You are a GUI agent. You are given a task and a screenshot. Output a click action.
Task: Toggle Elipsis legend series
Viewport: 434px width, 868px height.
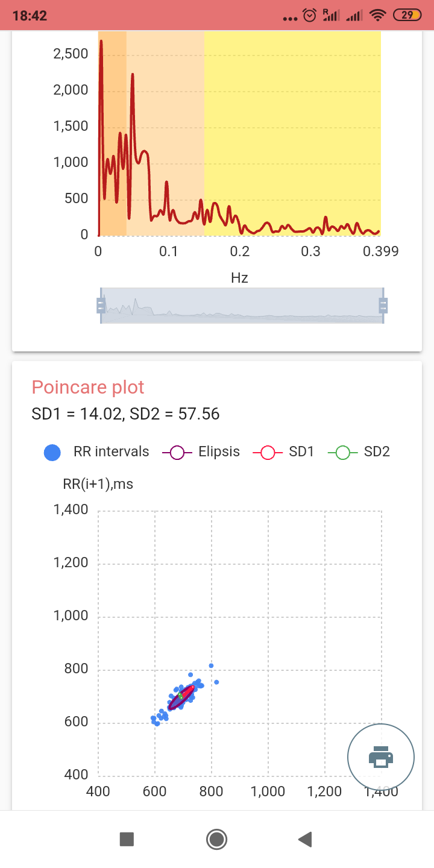click(x=201, y=452)
